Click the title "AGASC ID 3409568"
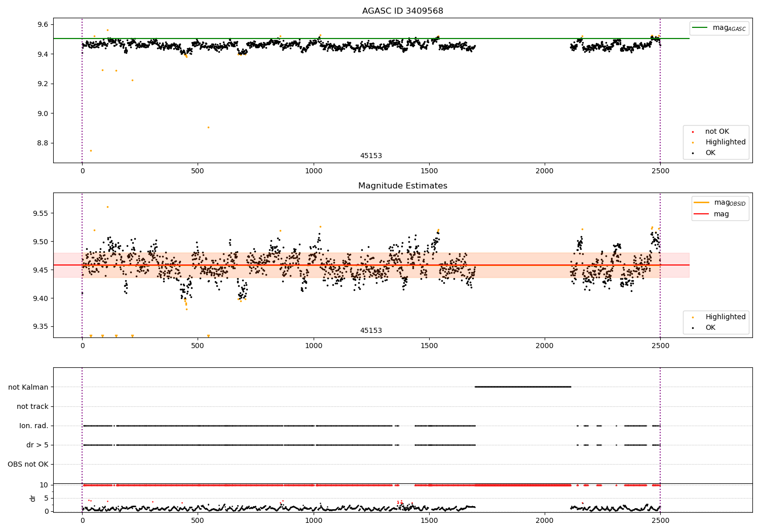The width and height of the screenshot is (760, 532). point(402,11)
